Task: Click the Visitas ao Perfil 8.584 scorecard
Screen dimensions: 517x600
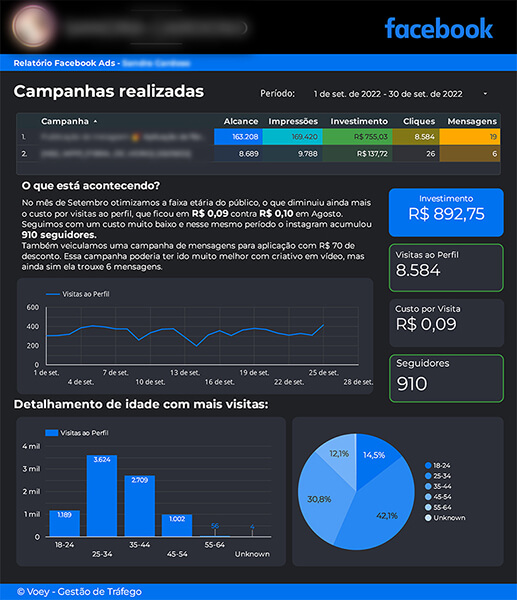Action: (446, 267)
